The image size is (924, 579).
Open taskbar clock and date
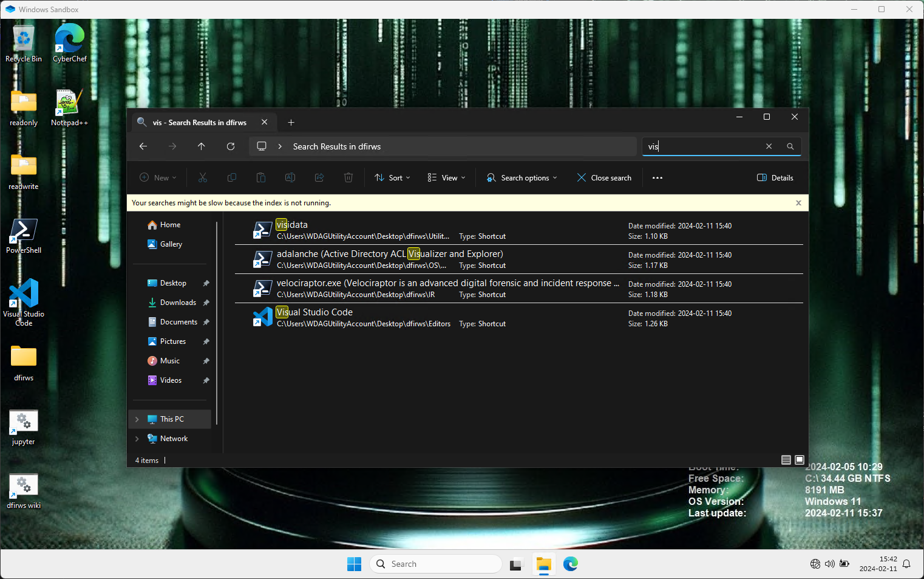(x=878, y=564)
